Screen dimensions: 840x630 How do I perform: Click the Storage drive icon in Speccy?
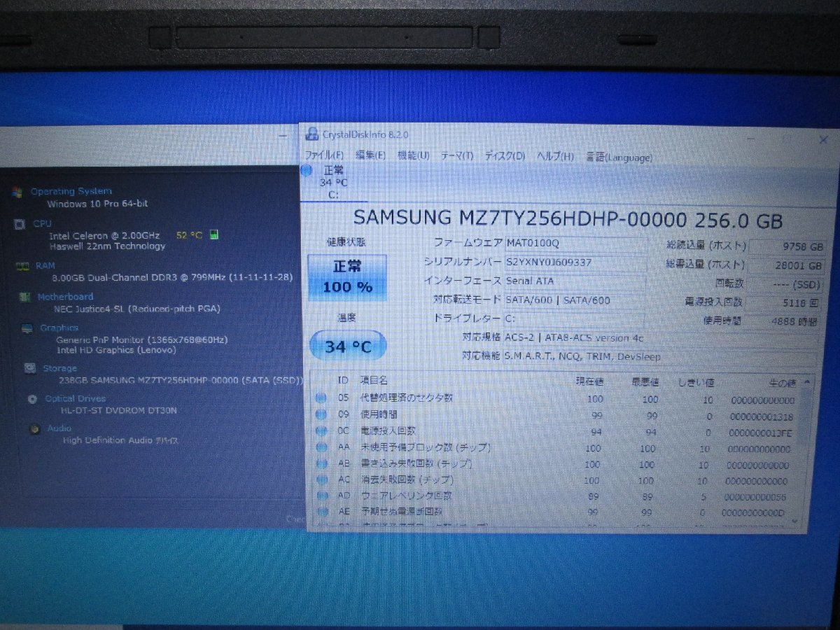tap(30, 368)
